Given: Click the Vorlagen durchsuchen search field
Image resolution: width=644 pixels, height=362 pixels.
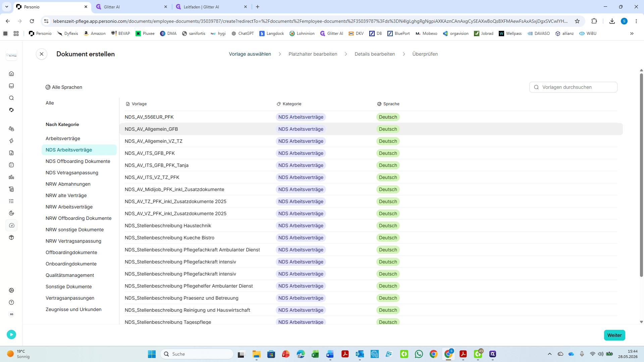Looking at the screenshot, I should pos(573,87).
